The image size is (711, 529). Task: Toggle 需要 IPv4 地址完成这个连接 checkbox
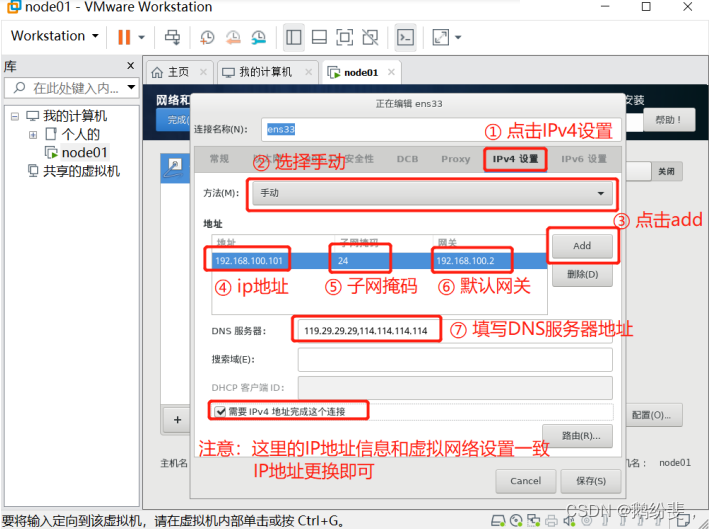pyautogui.click(x=220, y=412)
